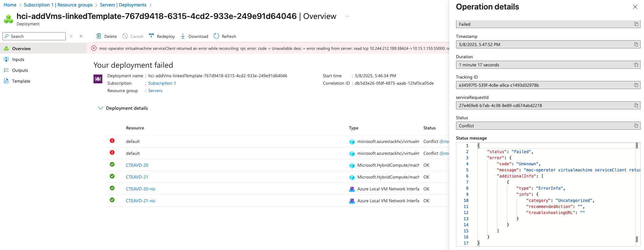Image resolution: width=644 pixels, height=250 pixels.
Task: Click the first default row's error icon
Action: click(x=112, y=141)
